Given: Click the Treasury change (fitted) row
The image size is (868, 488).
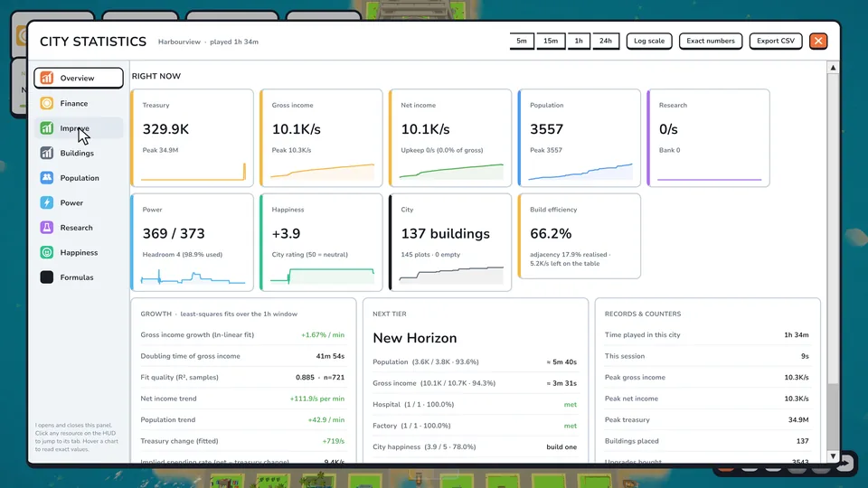Looking at the screenshot, I should [x=242, y=441].
